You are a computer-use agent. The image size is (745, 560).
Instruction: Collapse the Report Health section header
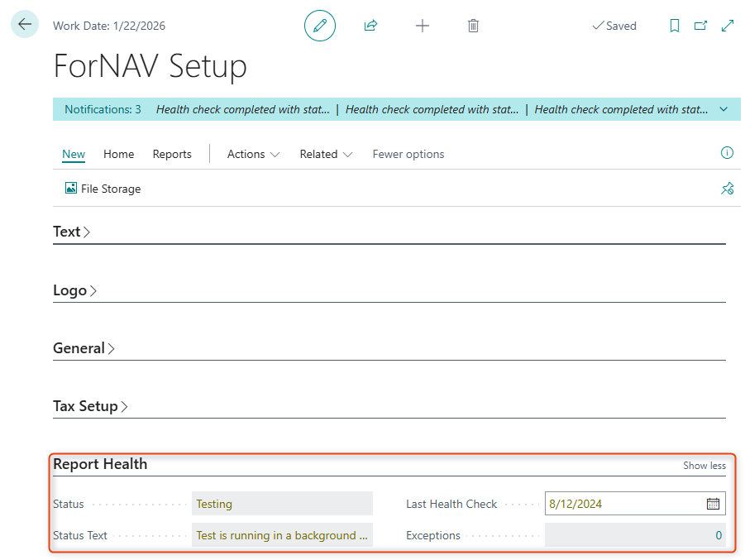[100, 464]
